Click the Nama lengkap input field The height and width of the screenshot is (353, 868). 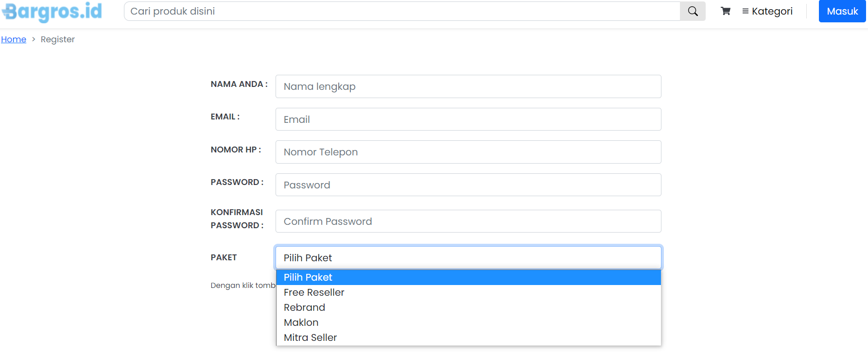468,86
